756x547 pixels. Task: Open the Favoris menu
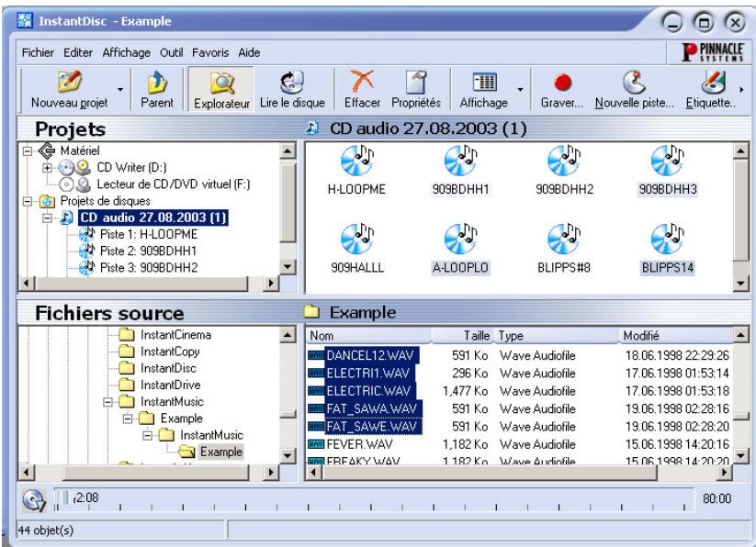click(x=210, y=52)
